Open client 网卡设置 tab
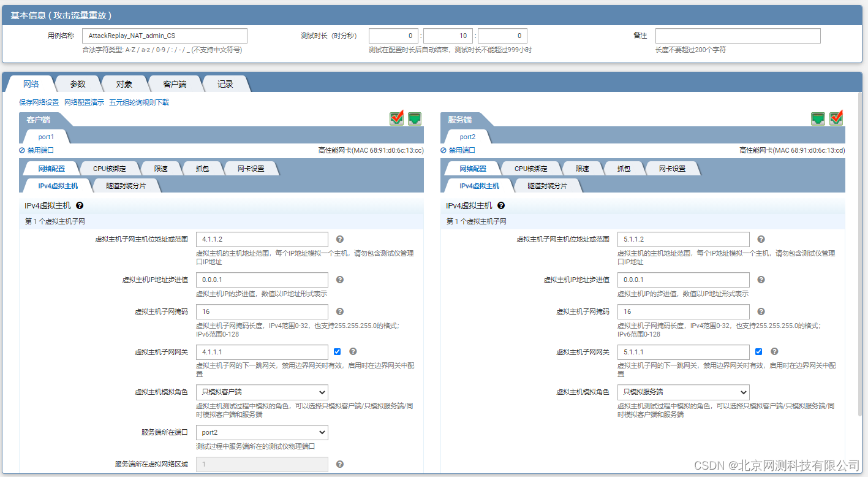This screenshot has width=868, height=477. click(251, 169)
